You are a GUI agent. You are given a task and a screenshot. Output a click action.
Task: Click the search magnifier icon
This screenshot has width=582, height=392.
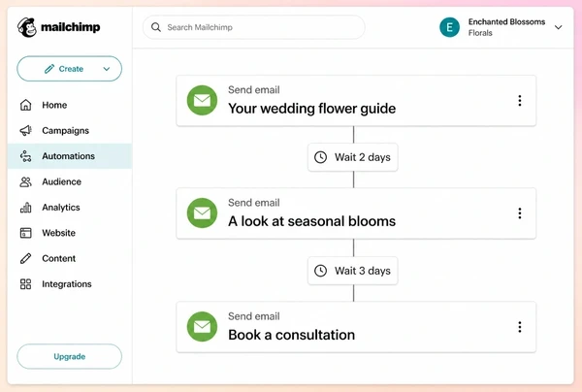coord(156,27)
